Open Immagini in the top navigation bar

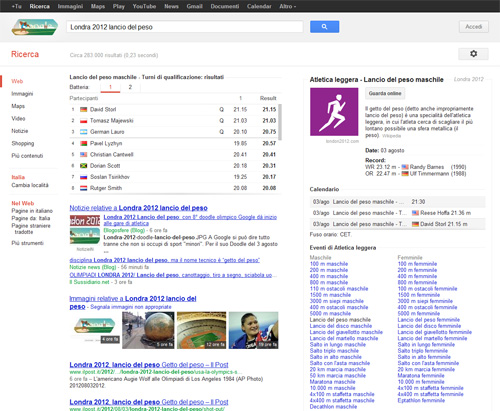tap(70, 6)
